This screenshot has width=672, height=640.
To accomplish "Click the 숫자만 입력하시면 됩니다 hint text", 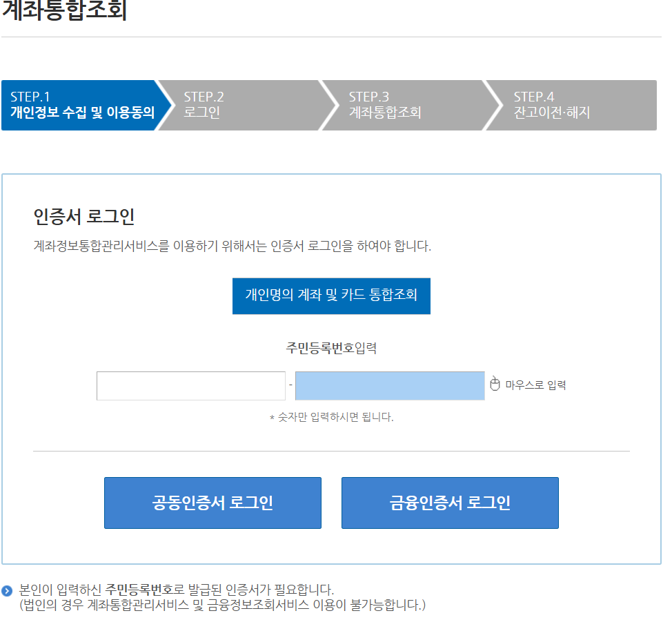I will coord(331,417).
